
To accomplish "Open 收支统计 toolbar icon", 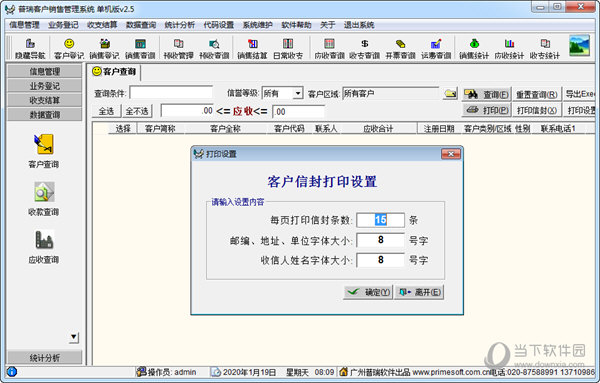I will pos(545,48).
